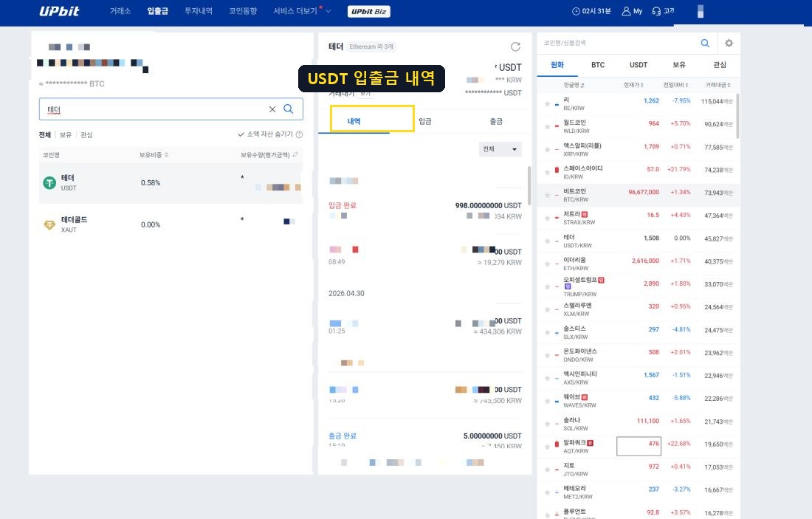The image size is (812, 519).
Task: Open the My account profile icon
Action: click(x=625, y=11)
